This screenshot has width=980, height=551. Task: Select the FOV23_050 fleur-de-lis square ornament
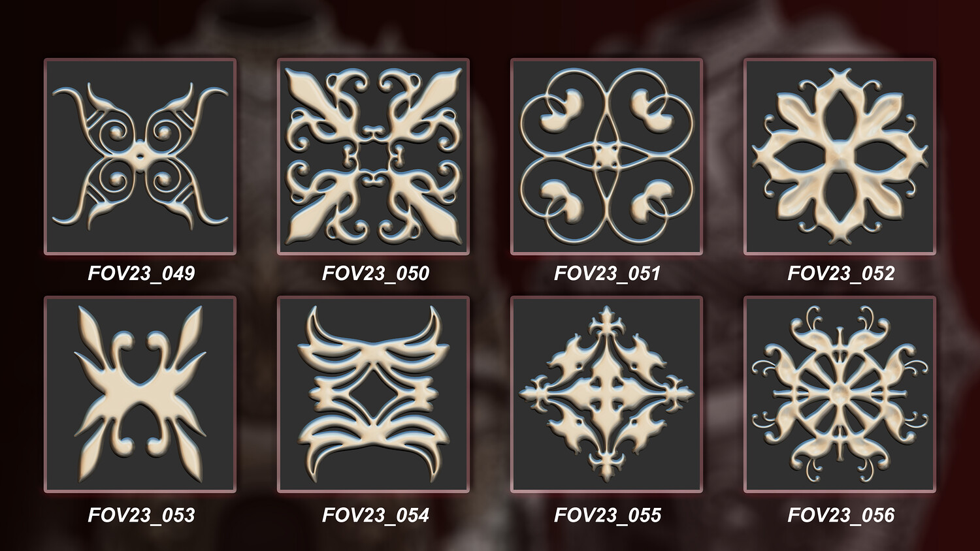pyautogui.click(x=373, y=156)
